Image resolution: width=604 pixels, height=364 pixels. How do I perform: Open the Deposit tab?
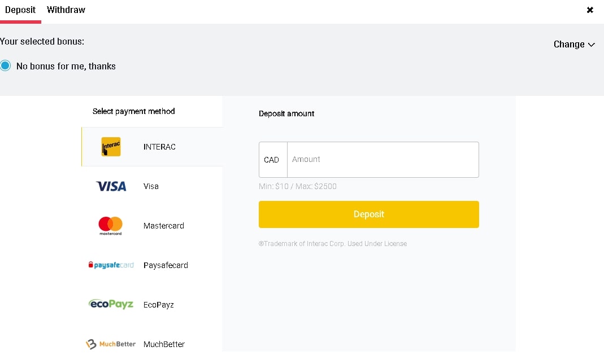pyautogui.click(x=20, y=10)
